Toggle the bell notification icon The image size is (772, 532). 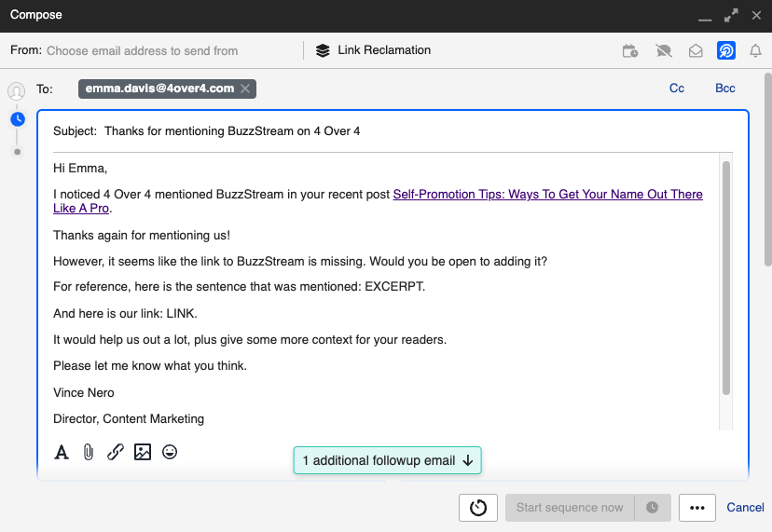coord(756,50)
